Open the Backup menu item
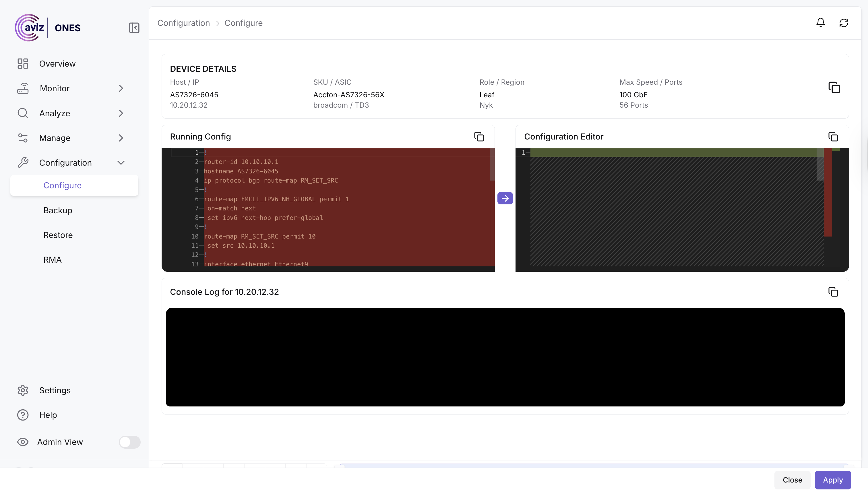This screenshot has height=492, width=868. pyautogui.click(x=58, y=210)
